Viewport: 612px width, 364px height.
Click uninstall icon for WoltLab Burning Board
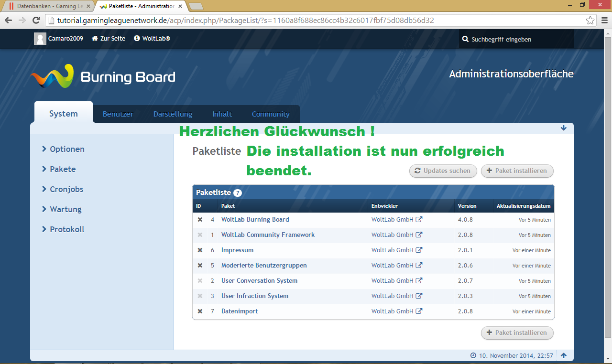coord(200,220)
